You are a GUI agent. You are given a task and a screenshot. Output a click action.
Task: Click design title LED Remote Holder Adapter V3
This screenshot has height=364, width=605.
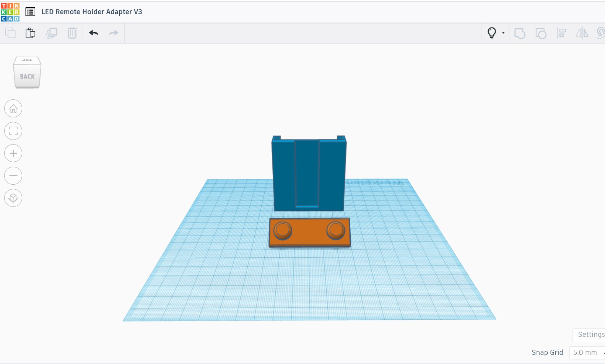tap(92, 12)
